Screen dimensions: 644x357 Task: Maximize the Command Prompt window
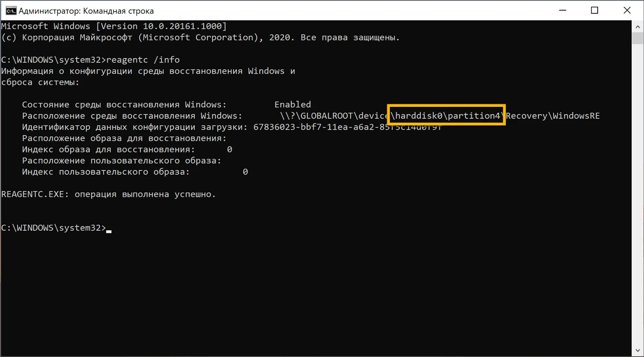pos(595,10)
